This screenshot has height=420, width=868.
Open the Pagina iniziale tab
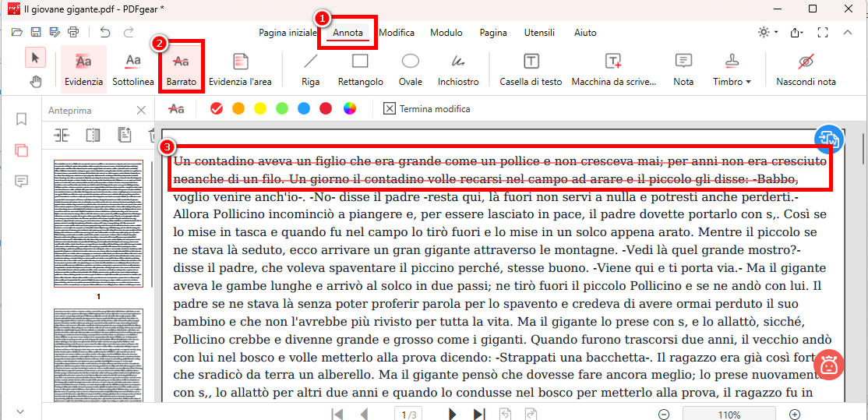pos(288,33)
